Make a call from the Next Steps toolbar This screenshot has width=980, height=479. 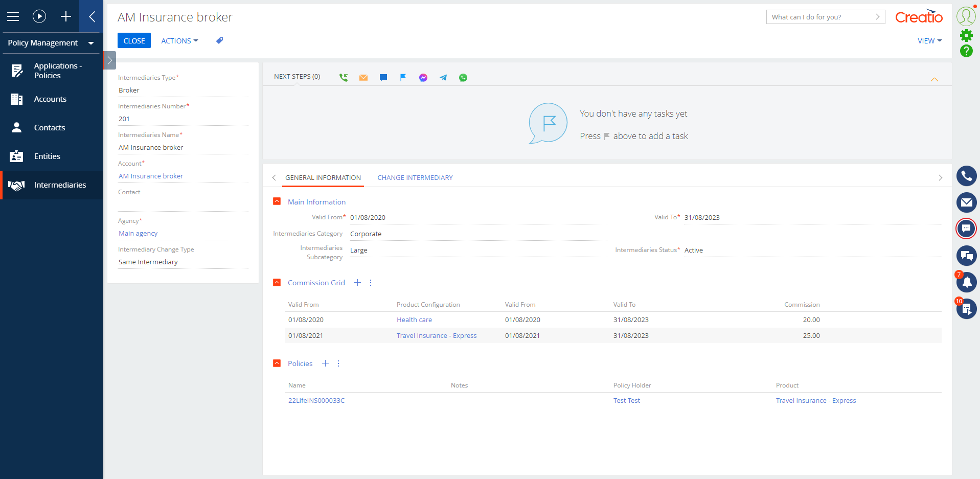pyautogui.click(x=343, y=77)
